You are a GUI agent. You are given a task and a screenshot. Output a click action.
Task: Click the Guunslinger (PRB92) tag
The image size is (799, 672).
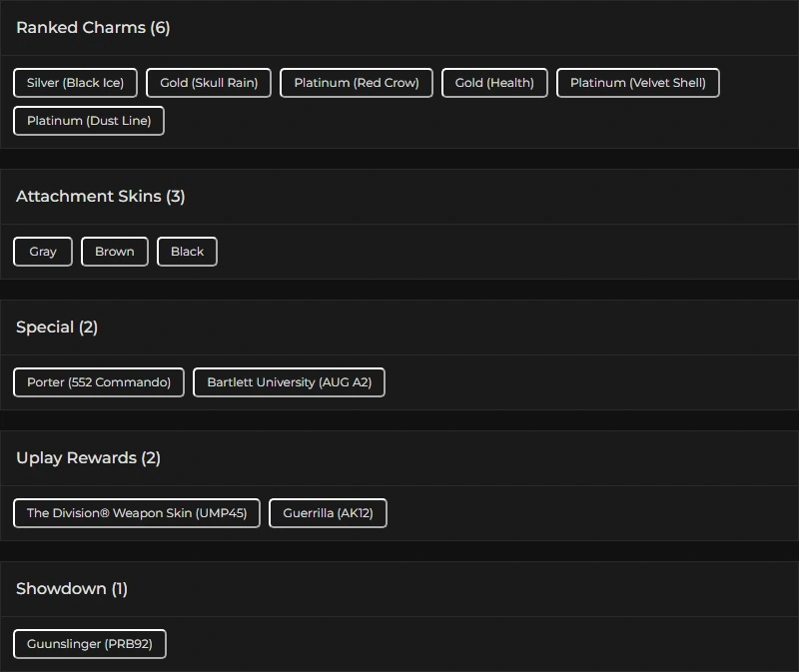tap(90, 644)
